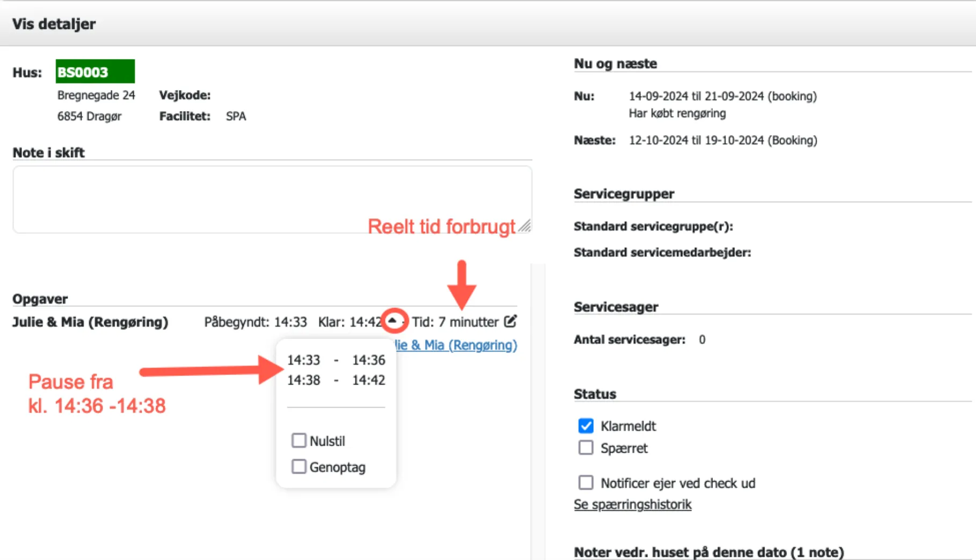Check the Genoptag checkbox
The image size is (976, 560).
click(299, 466)
